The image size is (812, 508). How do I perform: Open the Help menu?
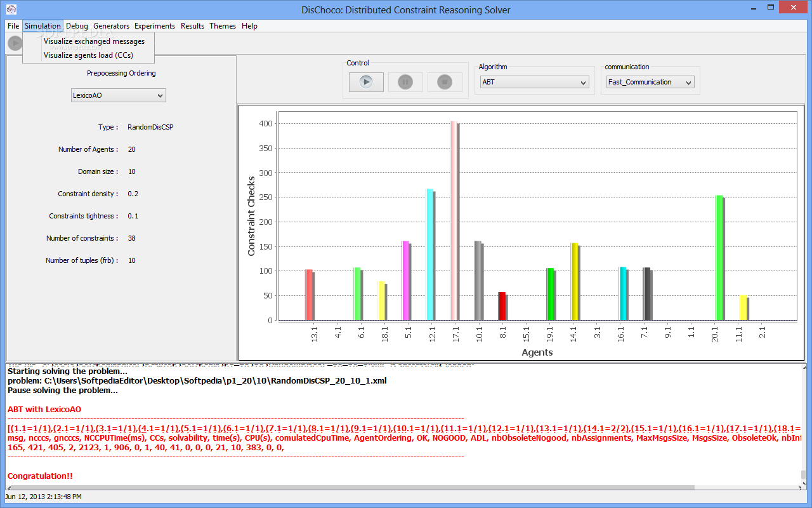(x=249, y=26)
